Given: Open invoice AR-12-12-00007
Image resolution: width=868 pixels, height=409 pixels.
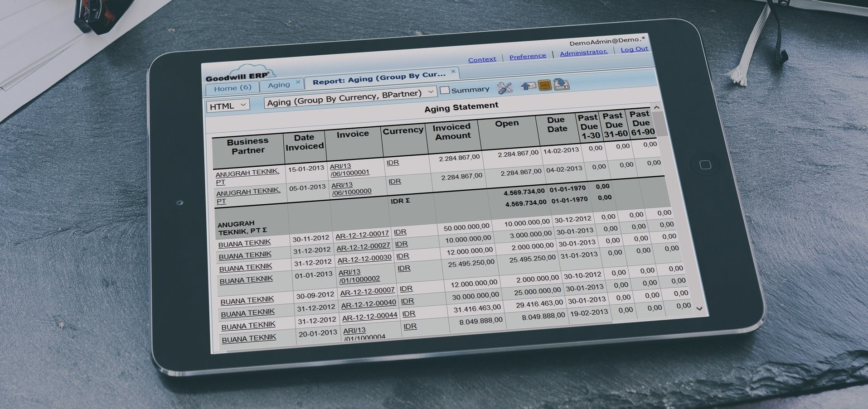Looking at the screenshot, I should click(x=368, y=292).
